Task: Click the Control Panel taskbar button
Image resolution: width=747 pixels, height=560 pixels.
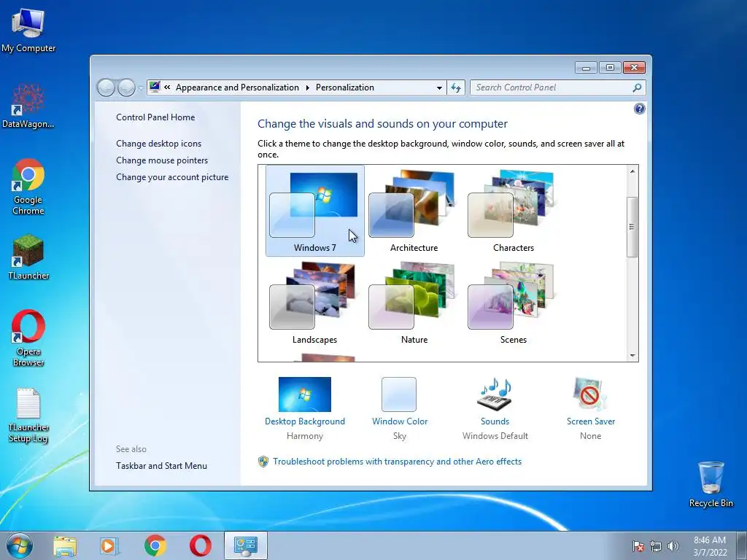Action: click(246, 545)
